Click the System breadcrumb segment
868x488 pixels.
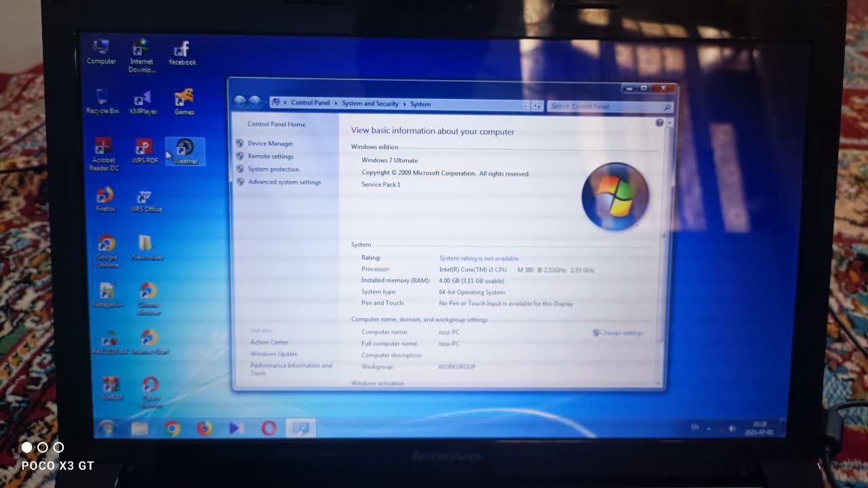pyautogui.click(x=420, y=104)
